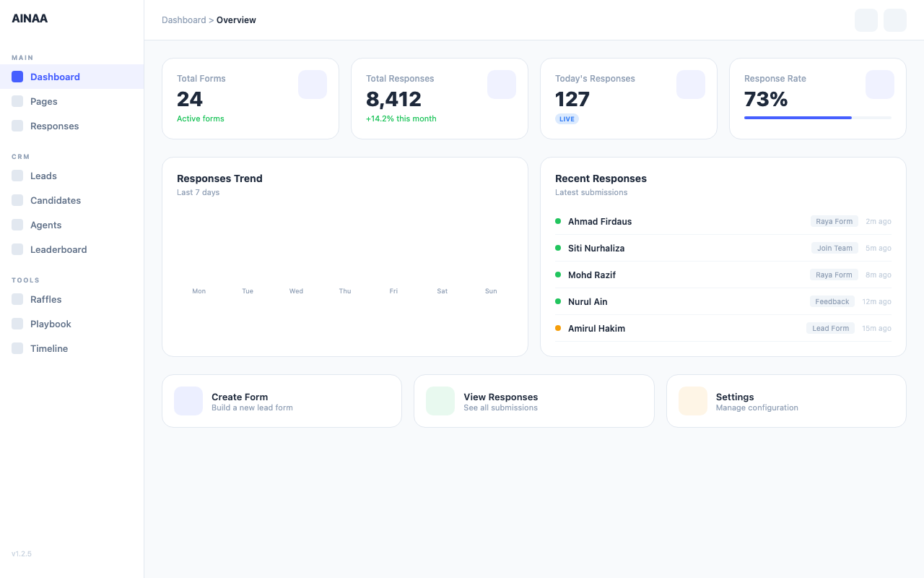Click the first icon button in the header

[x=866, y=20]
